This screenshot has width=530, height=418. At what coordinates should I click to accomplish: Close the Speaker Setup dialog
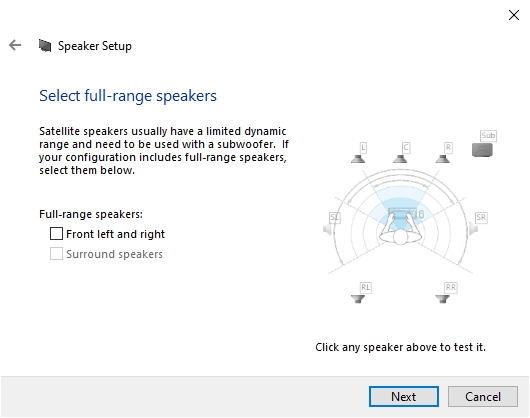514,15
